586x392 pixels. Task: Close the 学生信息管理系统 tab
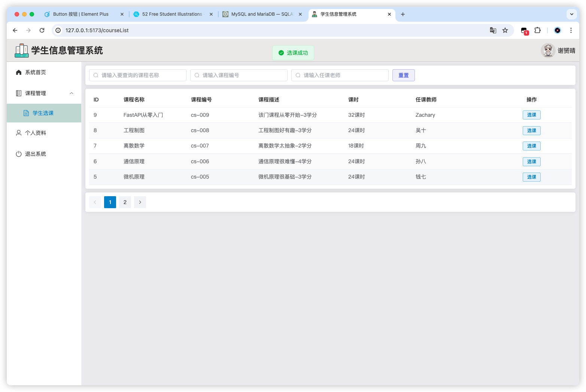coord(389,14)
